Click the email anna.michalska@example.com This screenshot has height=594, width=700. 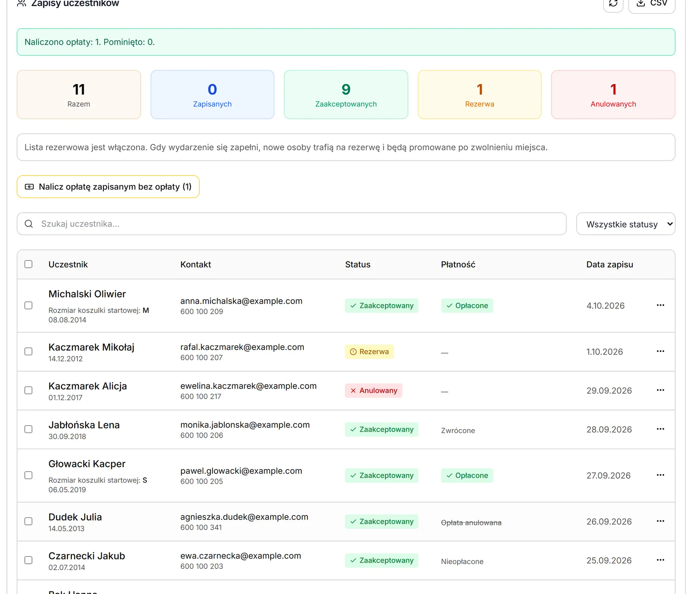pyautogui.click(x=241, y=301)
